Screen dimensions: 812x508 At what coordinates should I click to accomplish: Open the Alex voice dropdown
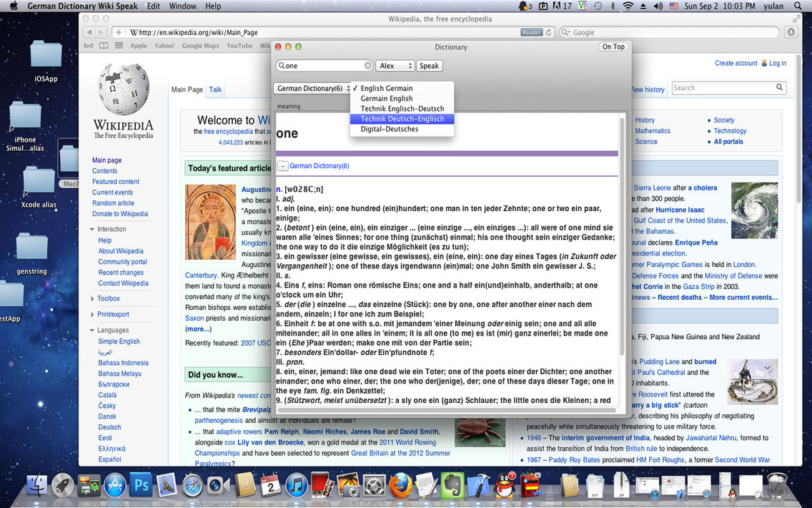point(395,65)
